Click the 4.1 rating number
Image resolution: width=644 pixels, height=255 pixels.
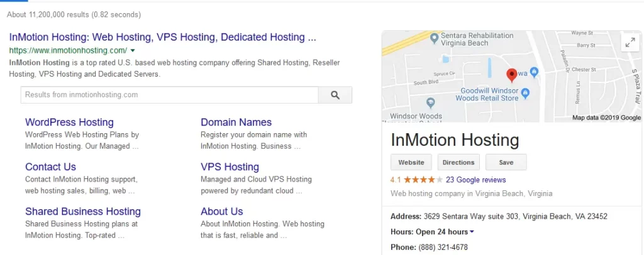pos(396,180)
